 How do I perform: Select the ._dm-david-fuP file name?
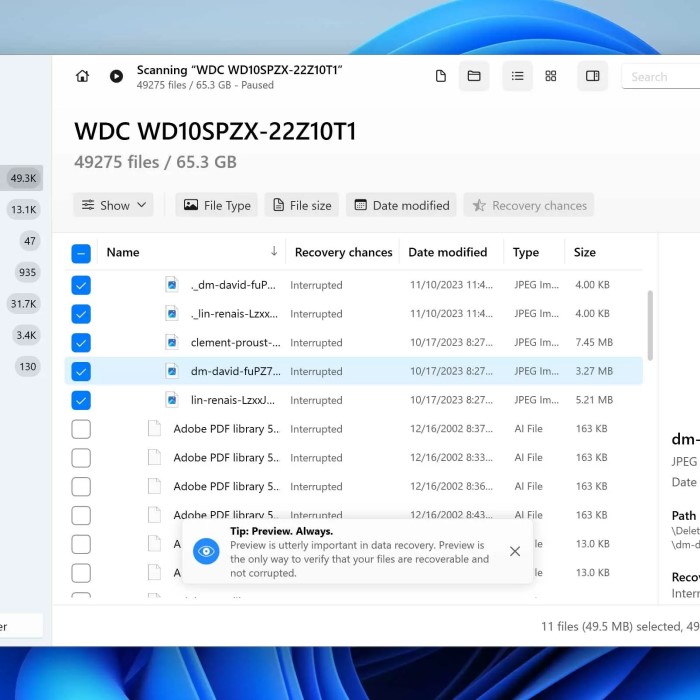pos(233,285)
